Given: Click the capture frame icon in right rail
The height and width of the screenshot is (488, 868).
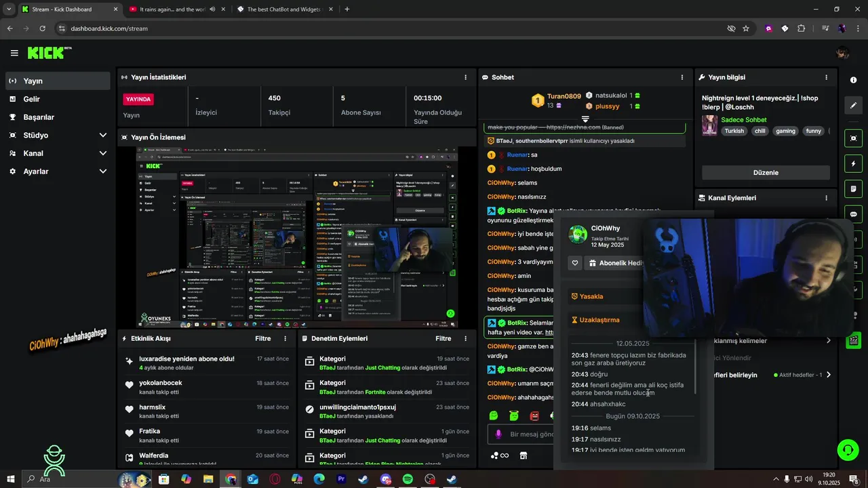Looking at the screenshot, I should pos(853,138).
